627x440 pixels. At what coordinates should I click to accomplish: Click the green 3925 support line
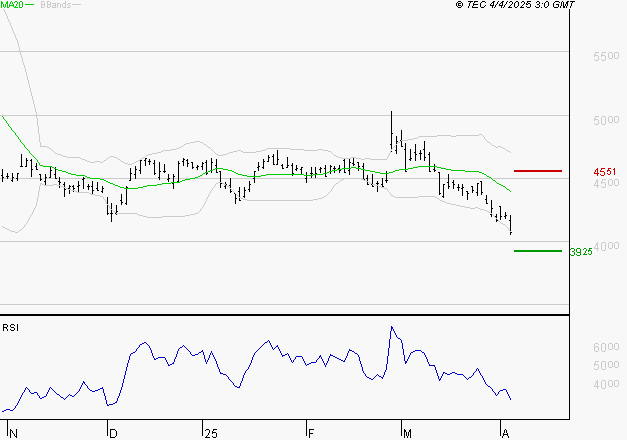pyautogui.click(x=539, y=251)
